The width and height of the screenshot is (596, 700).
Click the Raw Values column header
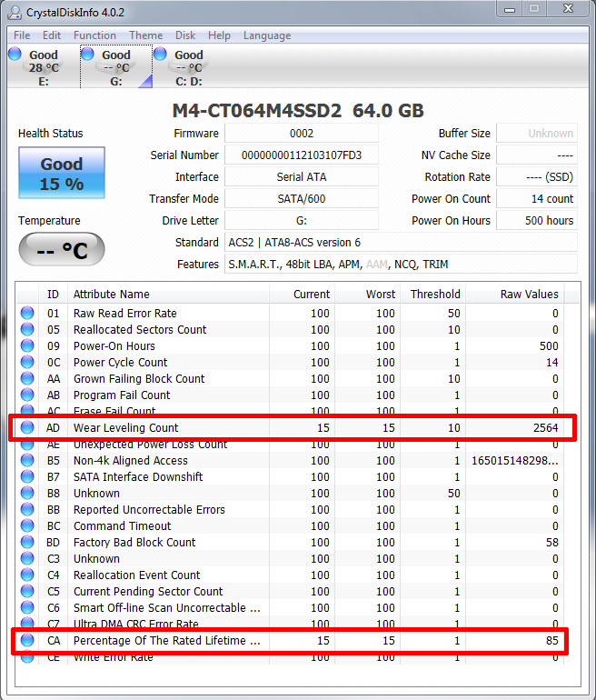[515, 295]
